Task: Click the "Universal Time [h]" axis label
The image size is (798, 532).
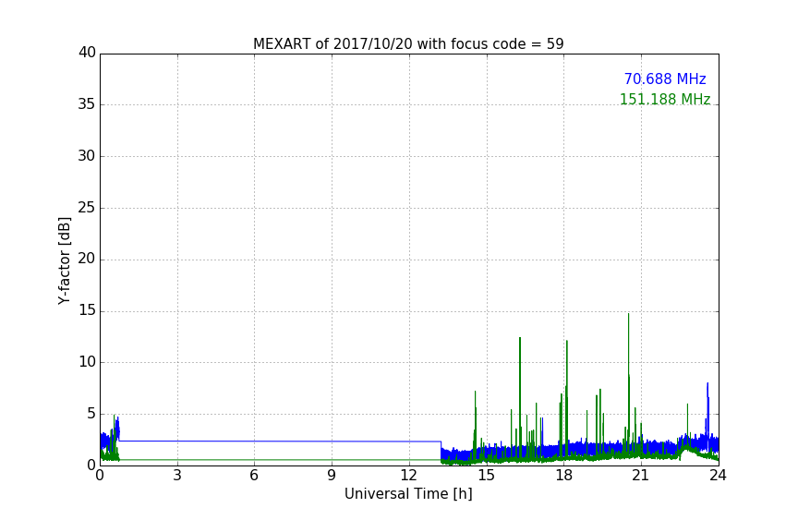Action: point(408,493)
